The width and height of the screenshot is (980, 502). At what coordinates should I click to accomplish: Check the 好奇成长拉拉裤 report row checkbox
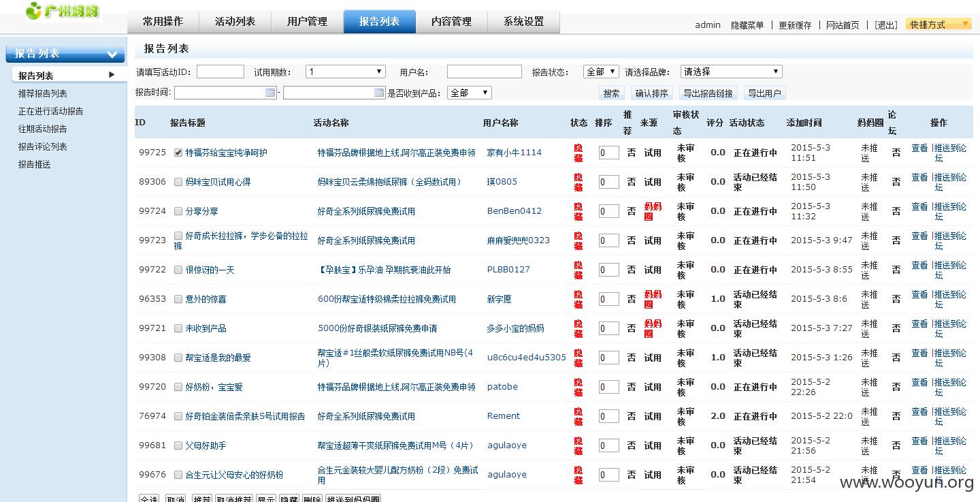pyautogui.click(x=178, y=236)
